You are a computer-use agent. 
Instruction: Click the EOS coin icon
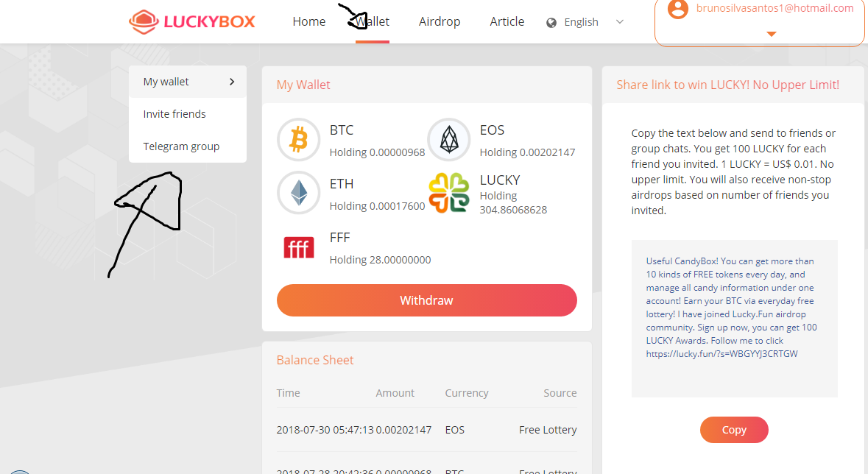449,140
